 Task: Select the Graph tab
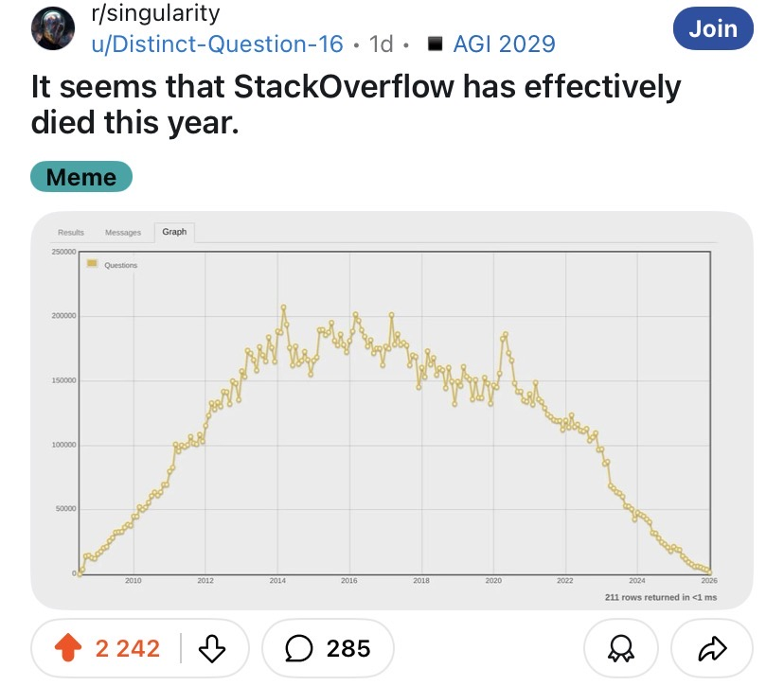coord(174,232)
